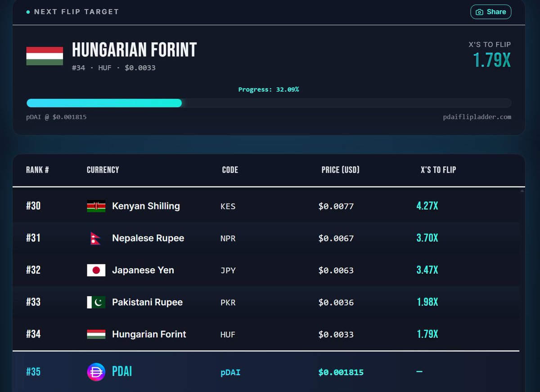The image size is (540, 392).
Task: Click the $0.0036 price cell
Action: coord(336,303)
